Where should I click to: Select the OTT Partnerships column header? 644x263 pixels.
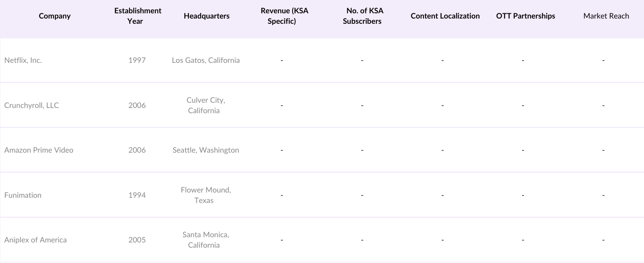525,16
